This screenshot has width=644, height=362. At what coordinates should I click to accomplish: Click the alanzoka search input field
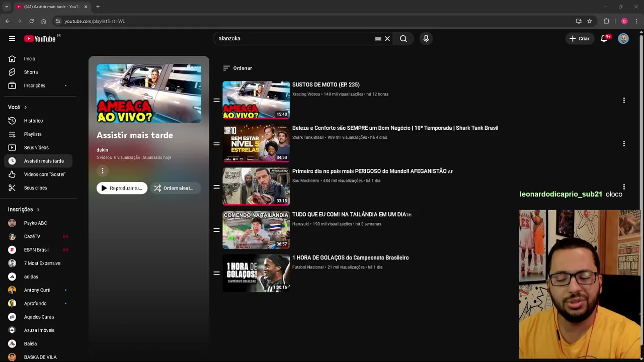294,39
